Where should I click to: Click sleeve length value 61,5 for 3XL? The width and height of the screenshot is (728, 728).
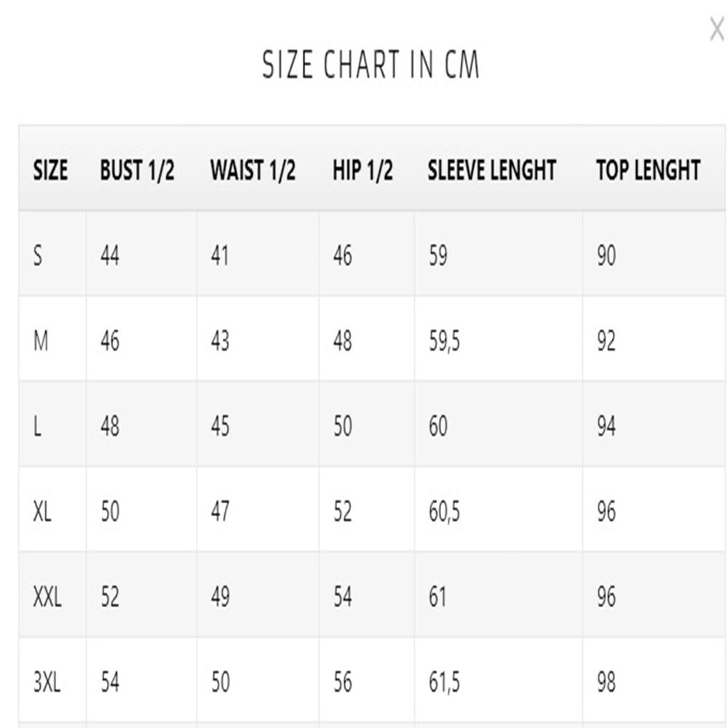[x=444, y=683]
